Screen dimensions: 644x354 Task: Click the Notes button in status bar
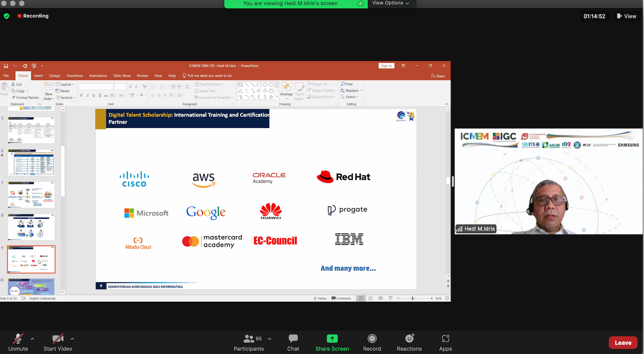click(x=320, y=298)
